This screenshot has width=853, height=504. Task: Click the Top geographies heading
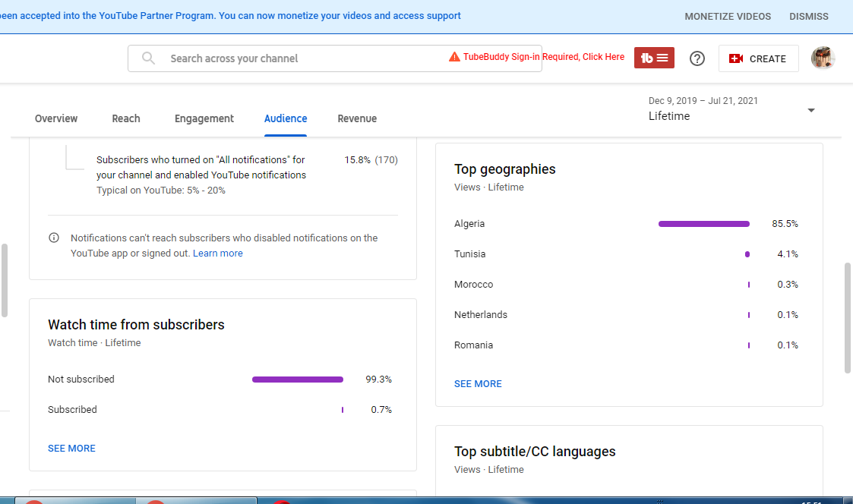[505, 169]
